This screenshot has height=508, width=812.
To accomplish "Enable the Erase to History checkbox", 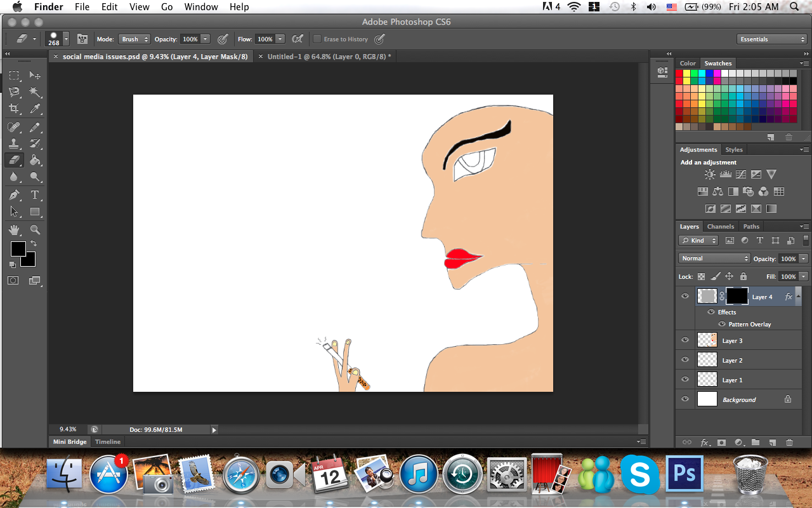I will click(x=317, y=39).
